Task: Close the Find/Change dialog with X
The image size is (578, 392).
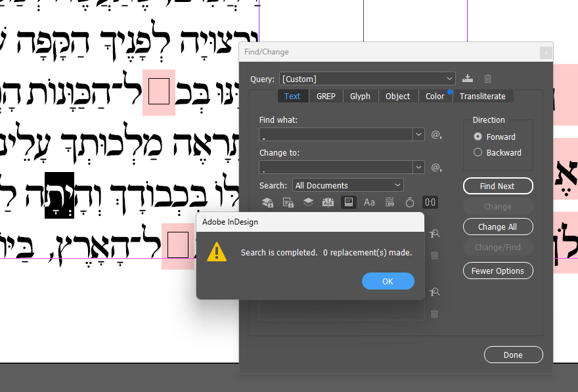Action: (546, 53)
